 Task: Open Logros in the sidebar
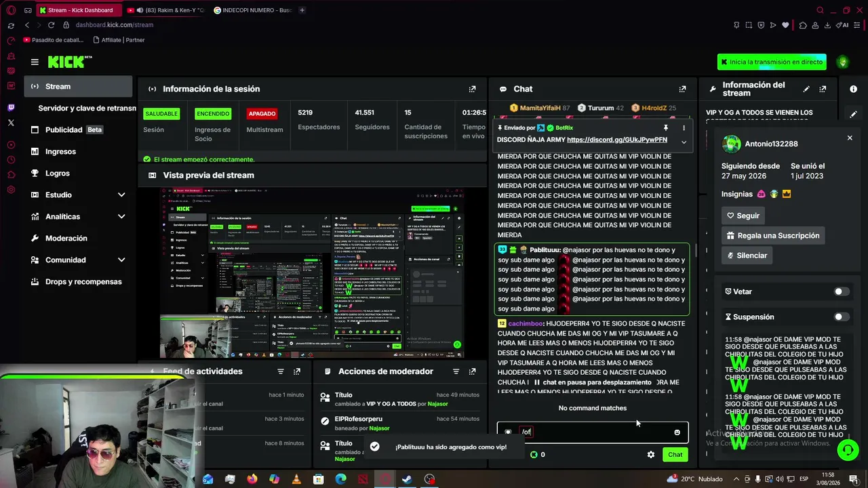point(79,174)
